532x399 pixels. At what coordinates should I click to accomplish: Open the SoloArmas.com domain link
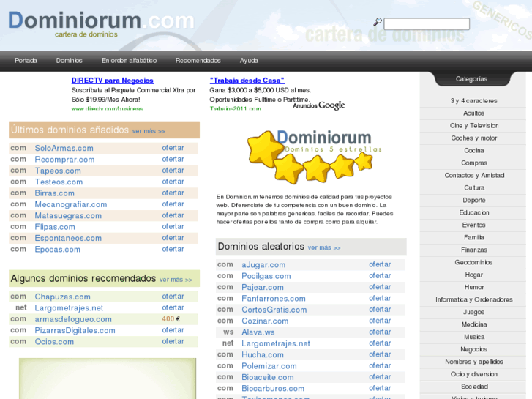pos(64,148)
